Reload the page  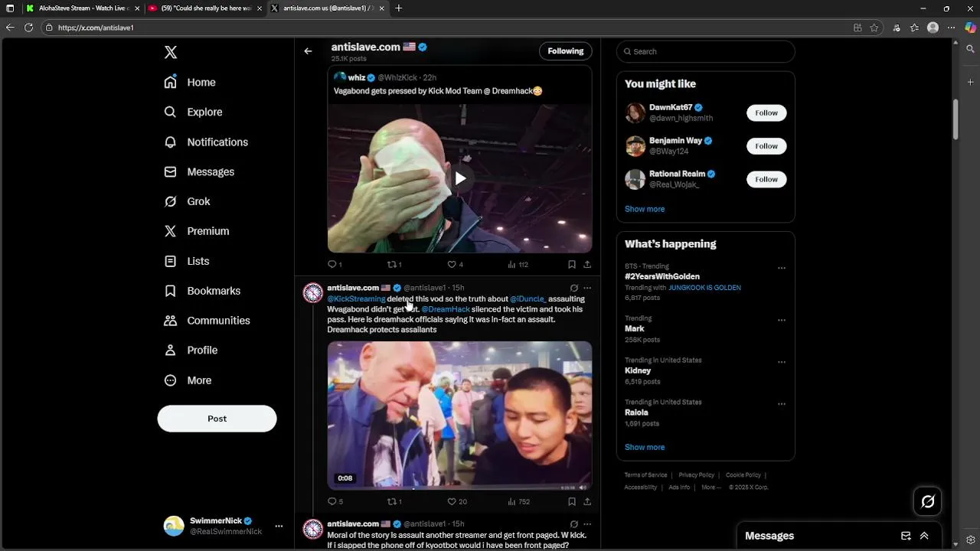28,28
